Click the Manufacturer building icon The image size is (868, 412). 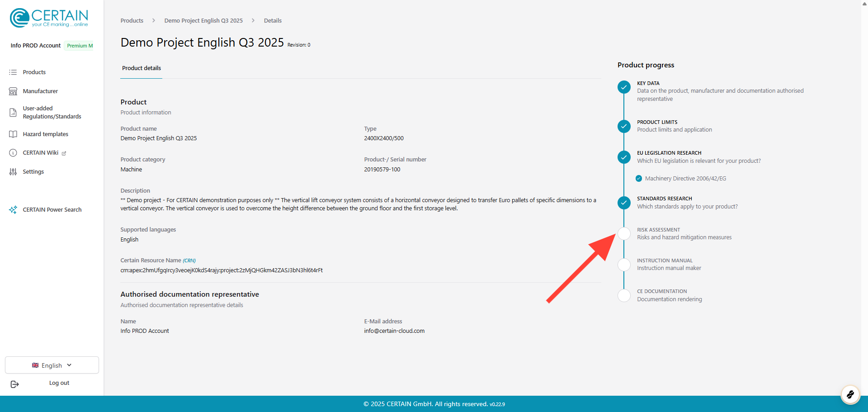point(13,91)
